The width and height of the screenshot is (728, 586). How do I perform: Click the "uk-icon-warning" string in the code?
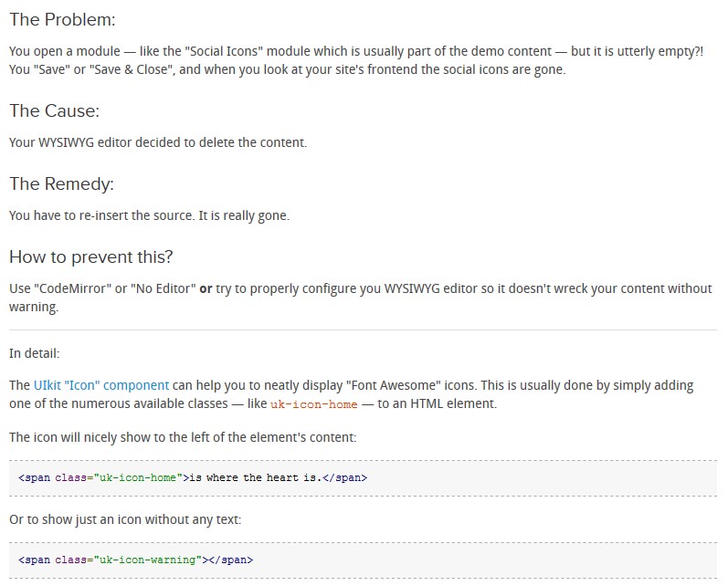coord(148,560)
